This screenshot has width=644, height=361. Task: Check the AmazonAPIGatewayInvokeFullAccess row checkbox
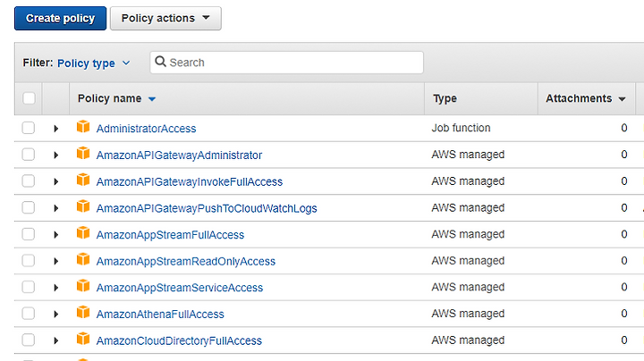[29, 180]
